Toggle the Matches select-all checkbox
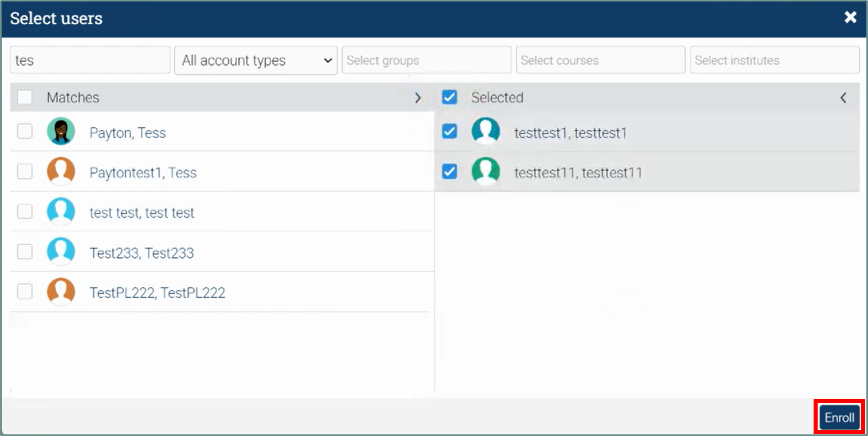 25,97
